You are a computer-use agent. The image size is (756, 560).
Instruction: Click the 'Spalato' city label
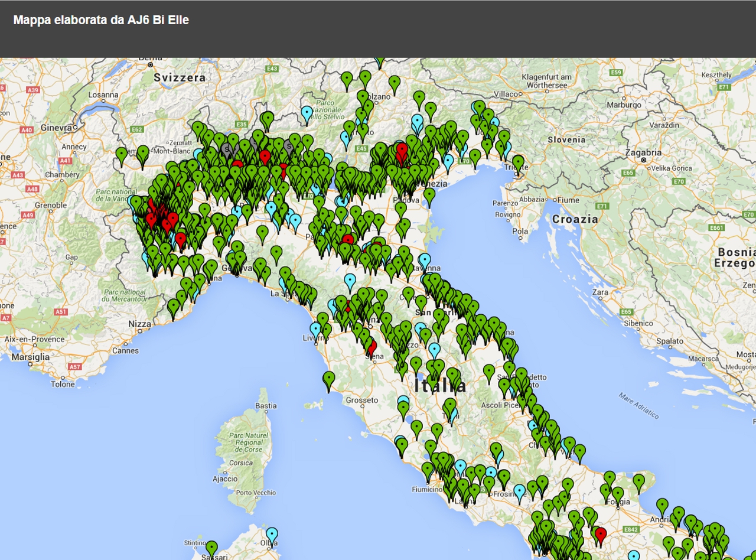click(x=670, y=341)
